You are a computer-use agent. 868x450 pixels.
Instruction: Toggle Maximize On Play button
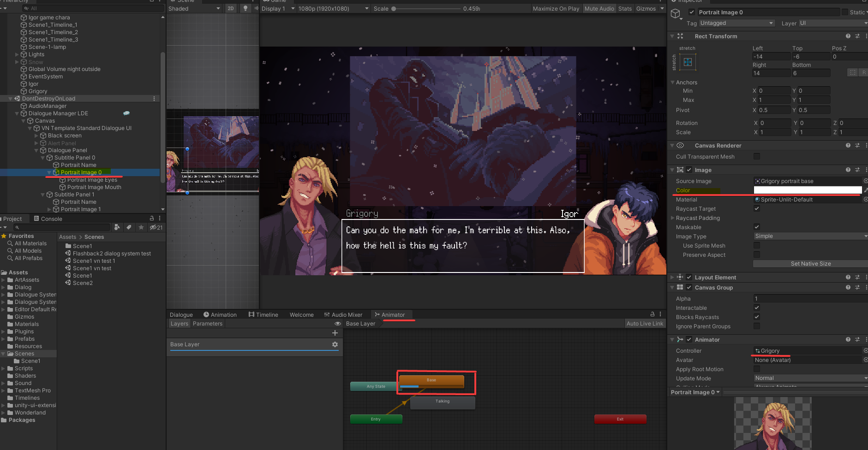pyautogui.click(x=556, y=8)
